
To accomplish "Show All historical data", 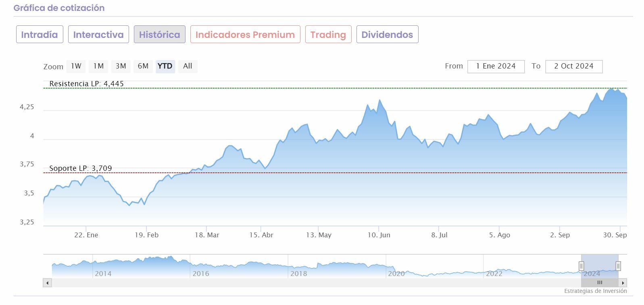I will tap(188, 66).
